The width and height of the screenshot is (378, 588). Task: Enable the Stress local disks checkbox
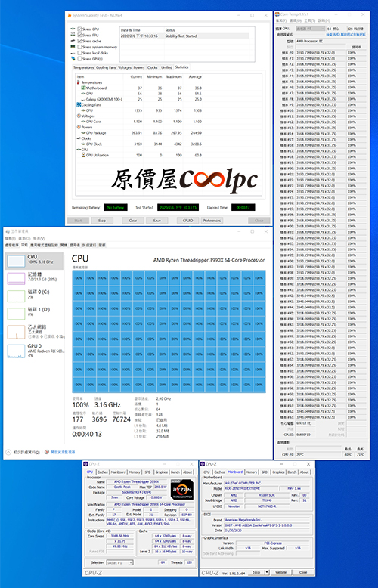(x=79, y=53)
